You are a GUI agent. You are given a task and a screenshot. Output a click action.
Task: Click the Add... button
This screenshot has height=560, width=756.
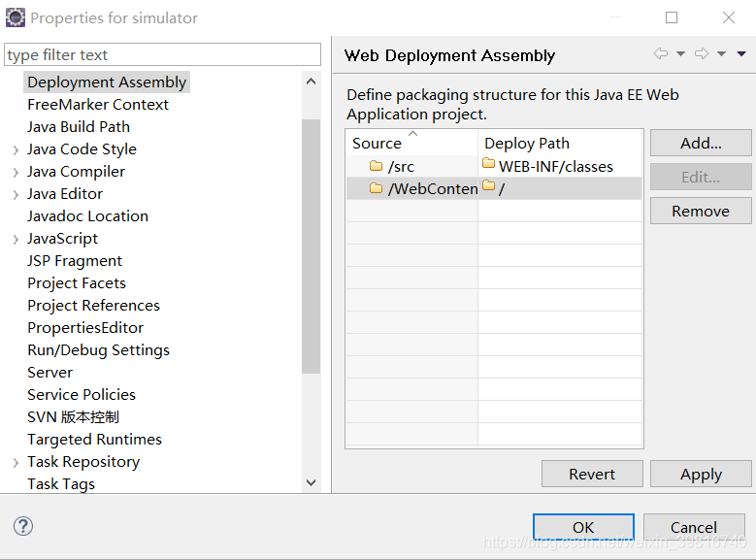tap(701, 143)
